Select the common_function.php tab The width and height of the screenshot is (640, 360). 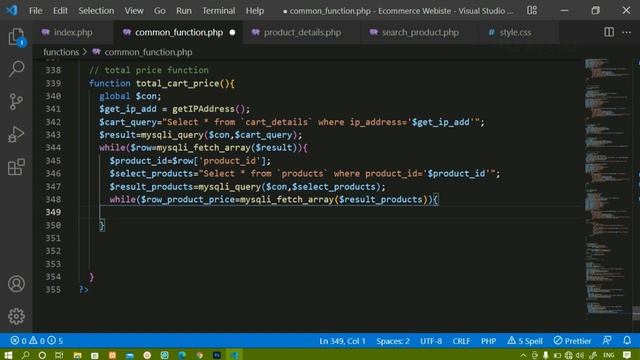click(x=178, y=32)
